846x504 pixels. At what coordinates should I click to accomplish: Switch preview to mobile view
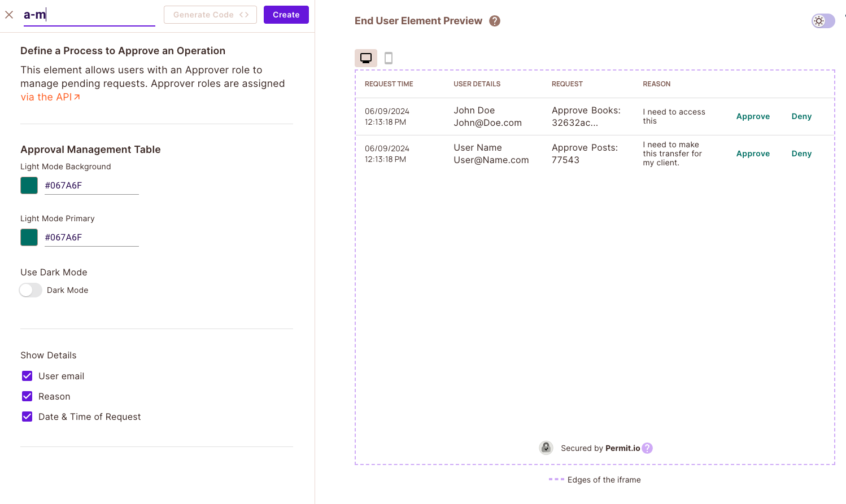click(x=388, y=58)
